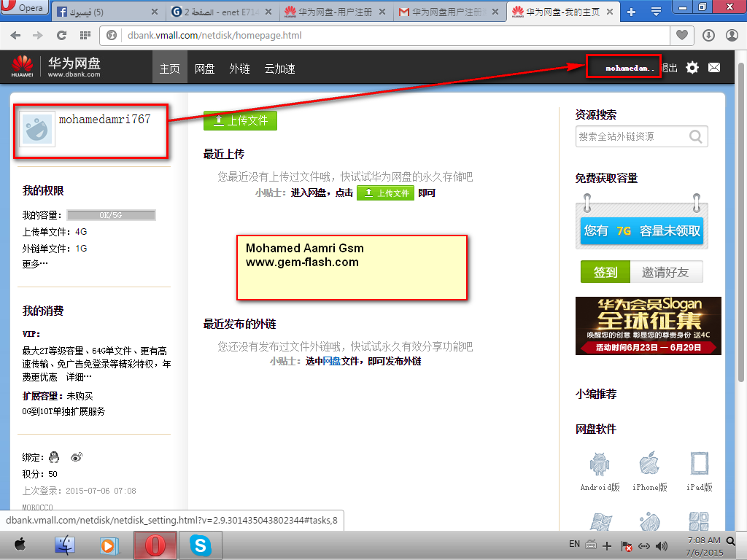Click the small 上传文件 button in tip
Screen dimensions: 747x560
(x=385, y=192)
